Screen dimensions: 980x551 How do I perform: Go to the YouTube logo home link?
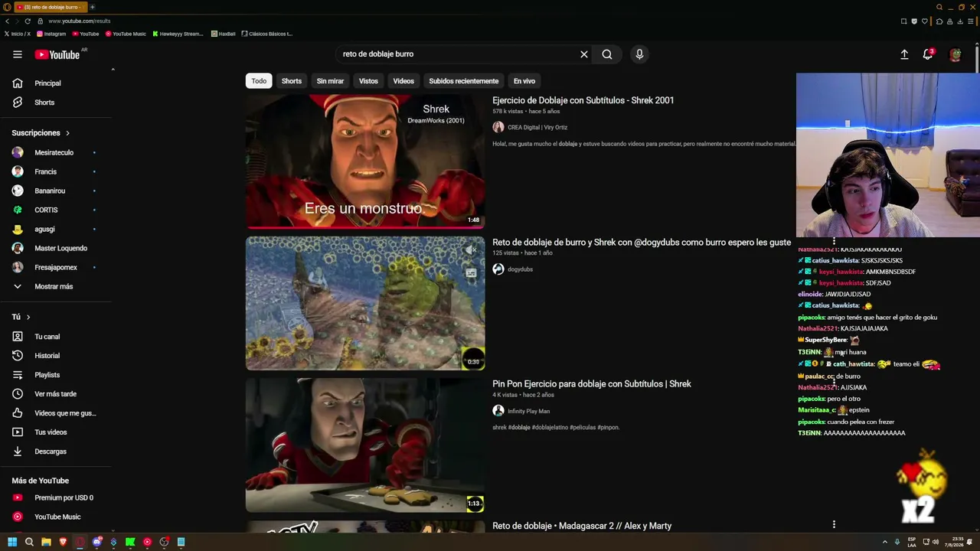coord(57,54)
